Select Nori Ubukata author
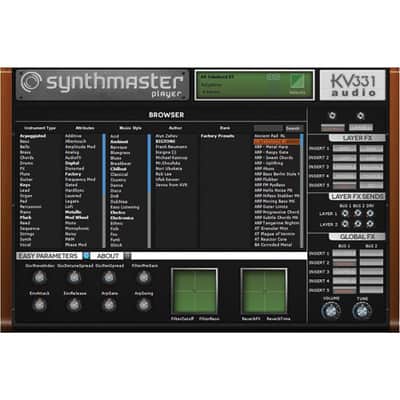The width and height of the screenshot is (400, 400). pos(169,169)
